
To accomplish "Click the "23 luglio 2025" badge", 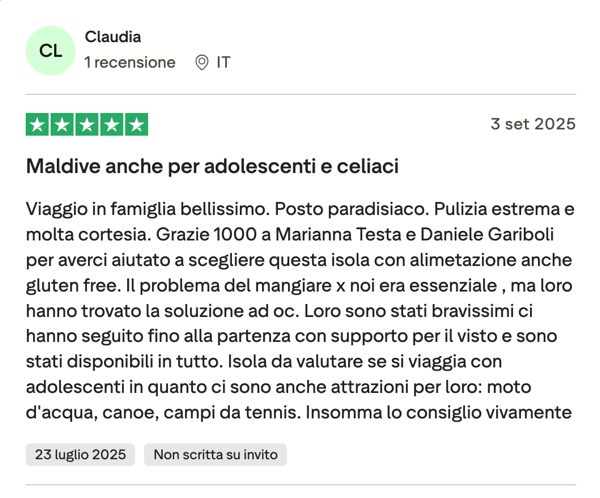I will pyautogui.click(x=80, y=454).
